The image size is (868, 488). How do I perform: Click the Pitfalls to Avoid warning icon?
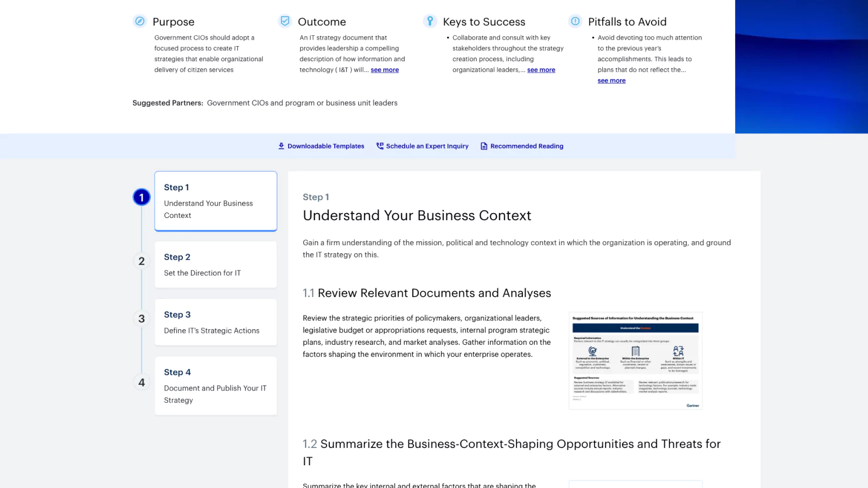(x=575, y=21)
